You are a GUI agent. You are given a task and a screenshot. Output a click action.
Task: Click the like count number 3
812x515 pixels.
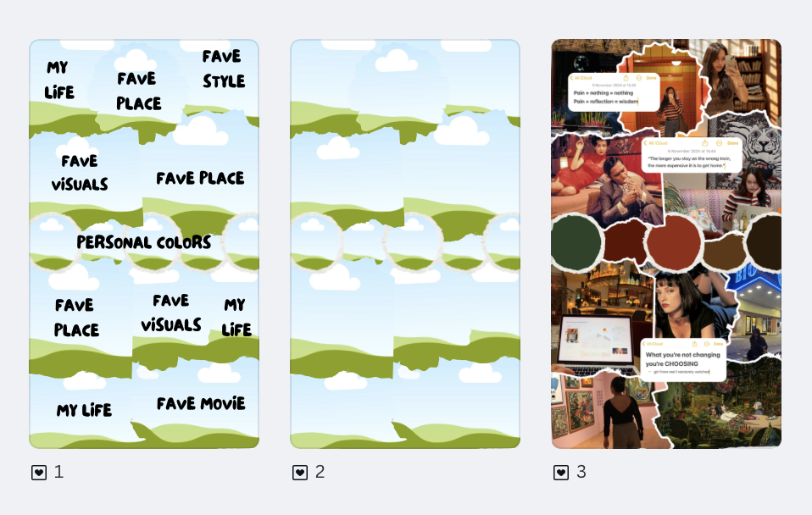pyautogui.click(x=581, y=472)
